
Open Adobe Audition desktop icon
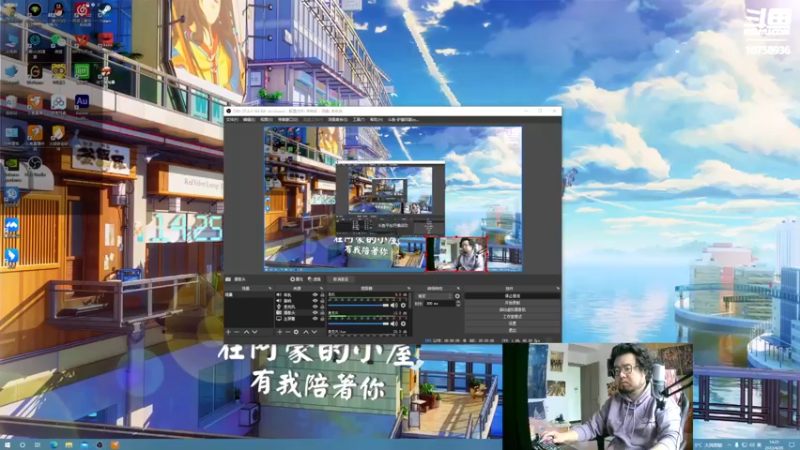[82, 102]
